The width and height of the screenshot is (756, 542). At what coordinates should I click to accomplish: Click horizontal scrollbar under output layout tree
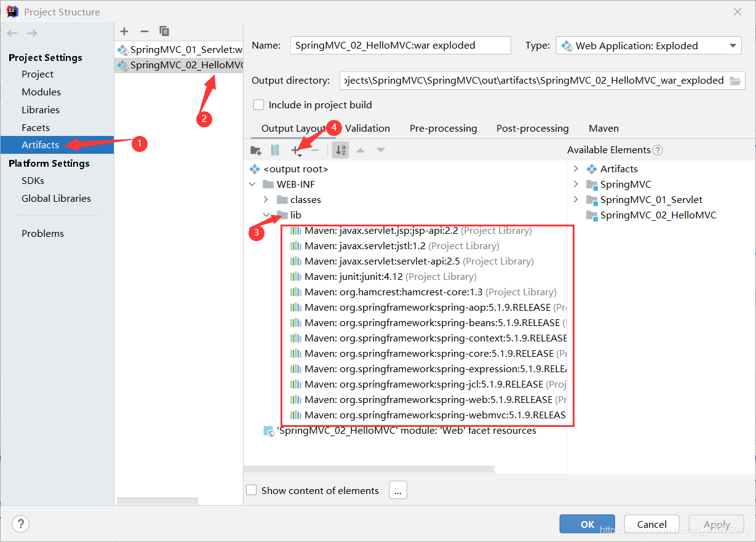tap(369, 469)
